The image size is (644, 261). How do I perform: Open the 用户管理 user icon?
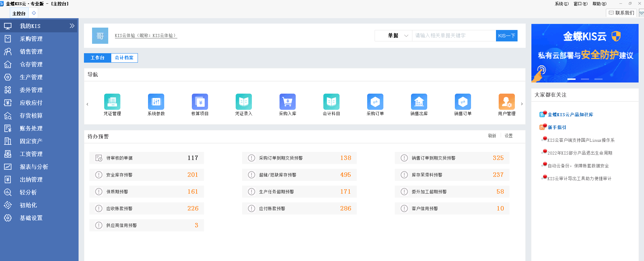point(507,102)
